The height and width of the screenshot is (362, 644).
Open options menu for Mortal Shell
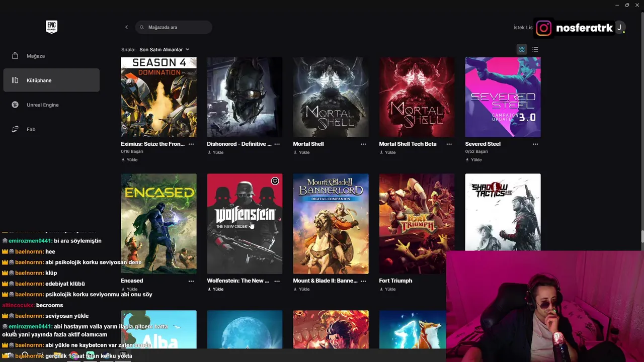pyautogui.click(x=363, y=144)
